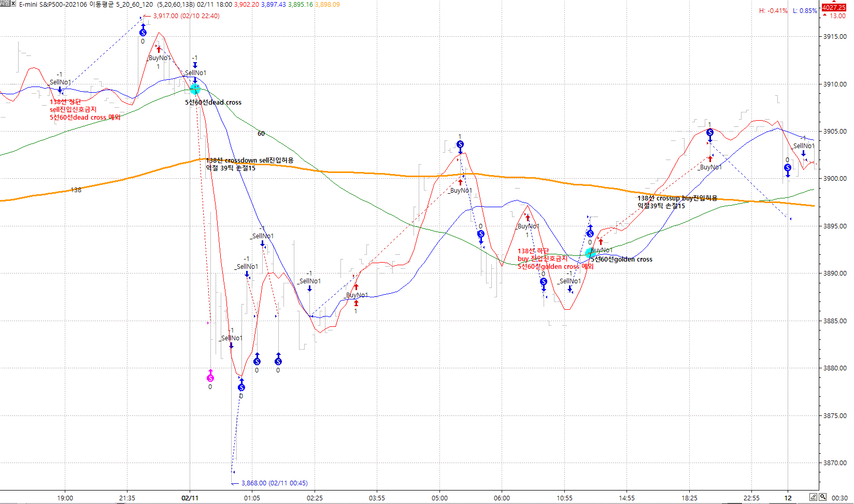Viewport: 854px width, 504px height.
Task: Click the H: -0.41% high percentage label
Action: 773,11
